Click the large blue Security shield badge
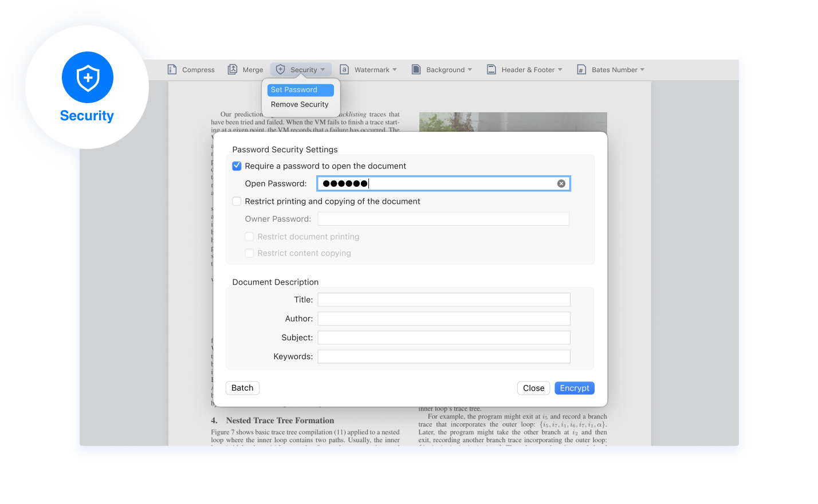Image resolution: width=818 pixels, height=504 pixels. pyautogui.click(x=88, y=77)
